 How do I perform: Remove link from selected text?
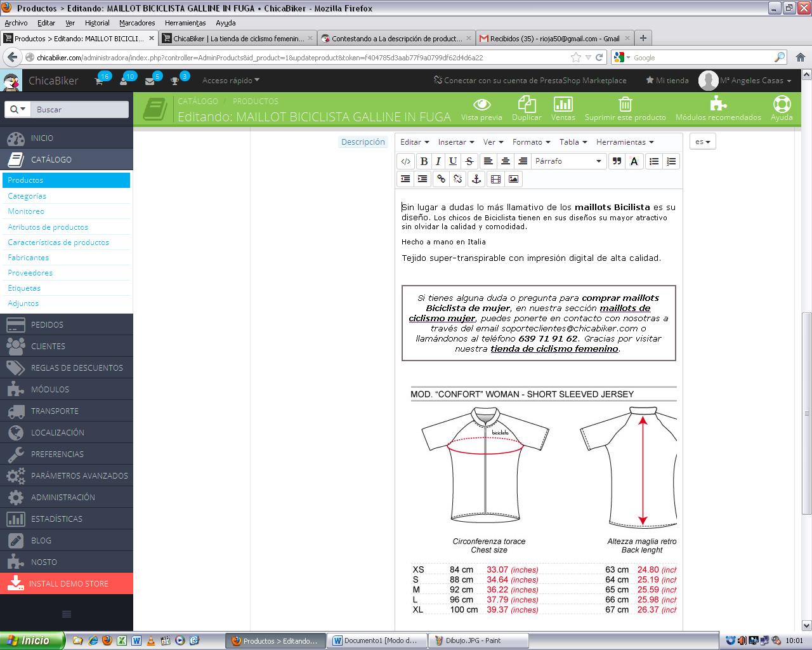pos(458,179)
